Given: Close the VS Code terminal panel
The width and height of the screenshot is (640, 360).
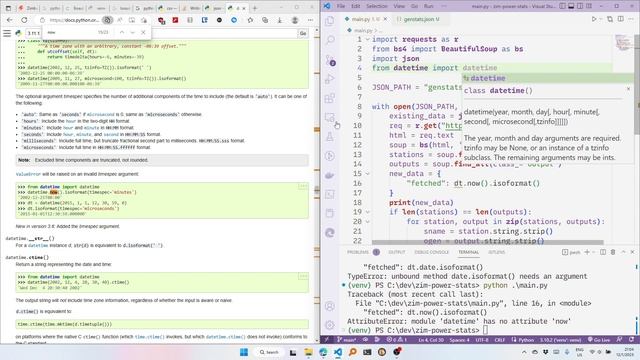Looking at the screenshot, I should 632,252.
